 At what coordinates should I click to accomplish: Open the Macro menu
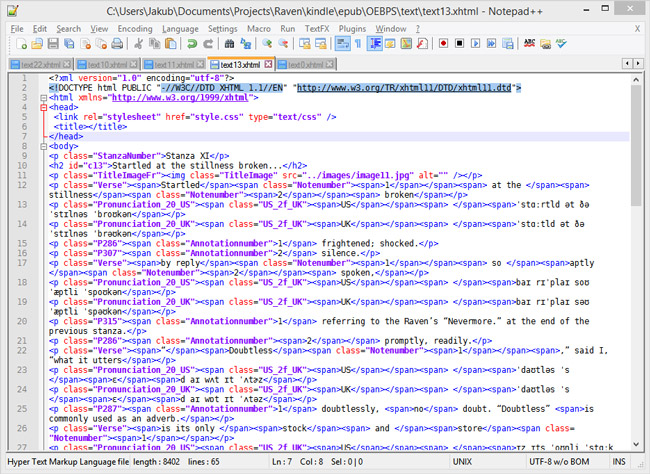[x=259, y=29]
